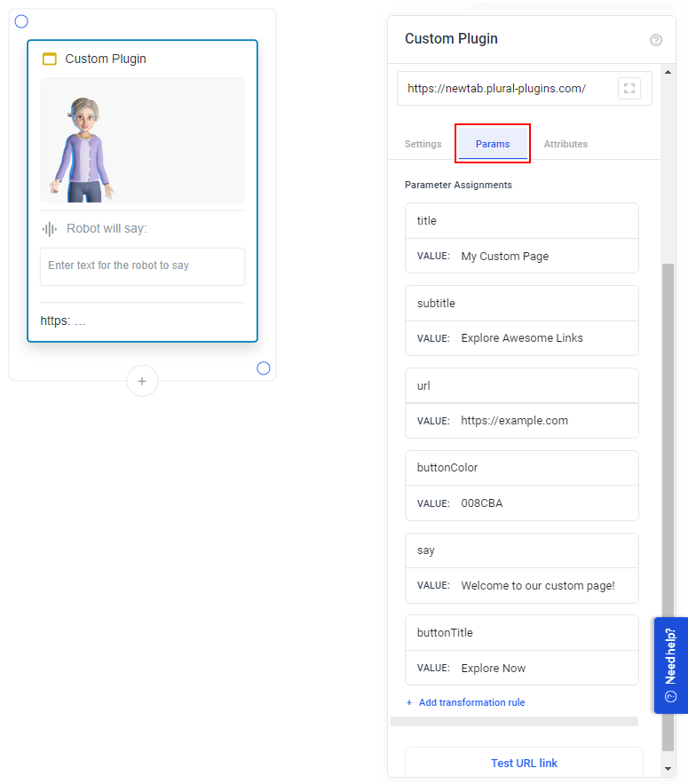Select the Params tab
The width and height of the screenshot is (688, 784).
[493, 144]
